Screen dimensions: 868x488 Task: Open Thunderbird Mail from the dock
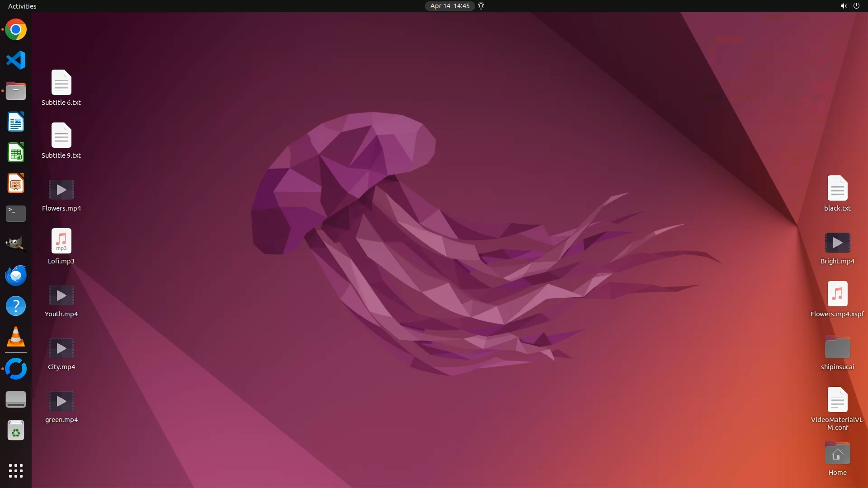tap(16, 275)
